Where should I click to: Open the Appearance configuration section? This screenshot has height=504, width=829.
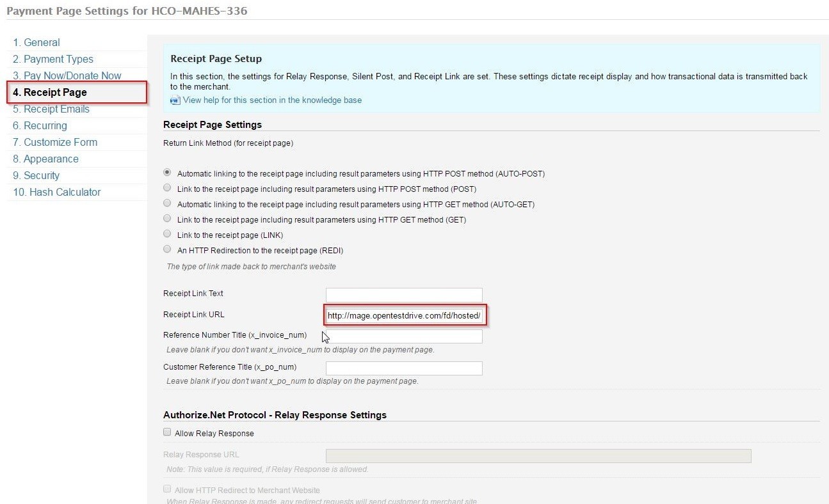point(44,159)
